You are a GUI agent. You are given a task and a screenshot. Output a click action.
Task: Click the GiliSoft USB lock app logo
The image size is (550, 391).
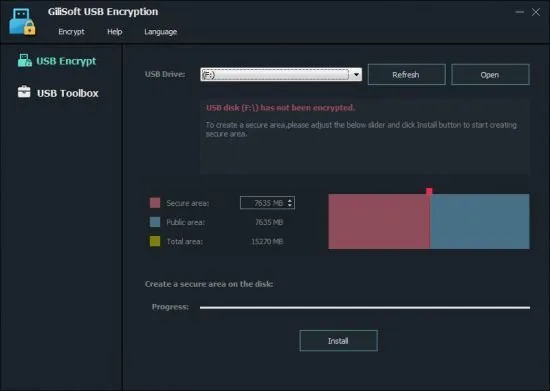click(x=22, y=22)
